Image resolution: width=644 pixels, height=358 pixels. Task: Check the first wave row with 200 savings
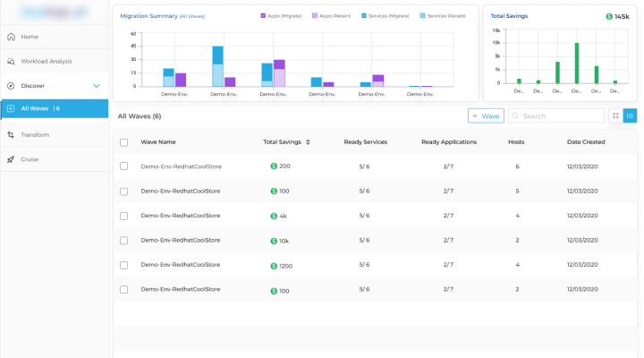pyautogui.click(x=123, y=166)
